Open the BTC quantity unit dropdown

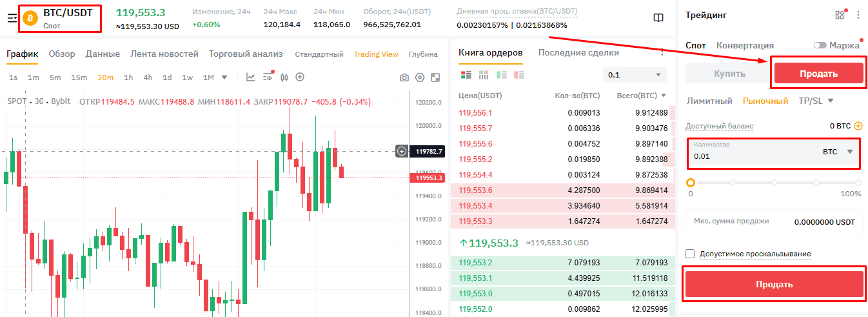tap(838, 152)
